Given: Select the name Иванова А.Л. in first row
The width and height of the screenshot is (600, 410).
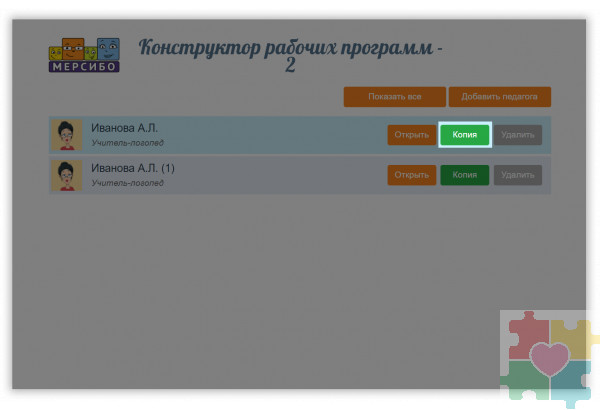Looking at the screenshot, I should [124, 128].
